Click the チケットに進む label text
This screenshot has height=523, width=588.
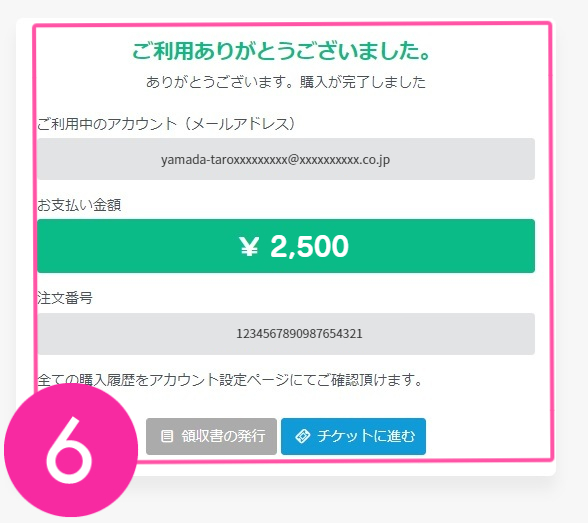tap(366, 436)
